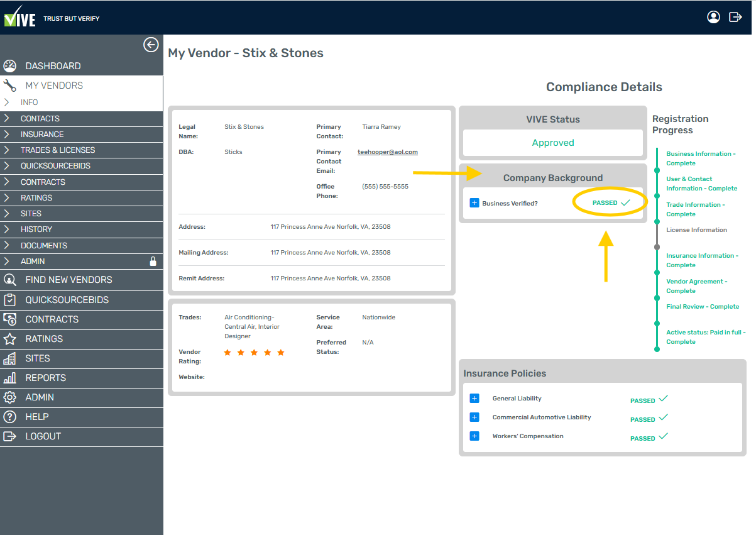
Task: Expand the General Liability policy details
Action: pyautogui.click(x=474, y=398)
